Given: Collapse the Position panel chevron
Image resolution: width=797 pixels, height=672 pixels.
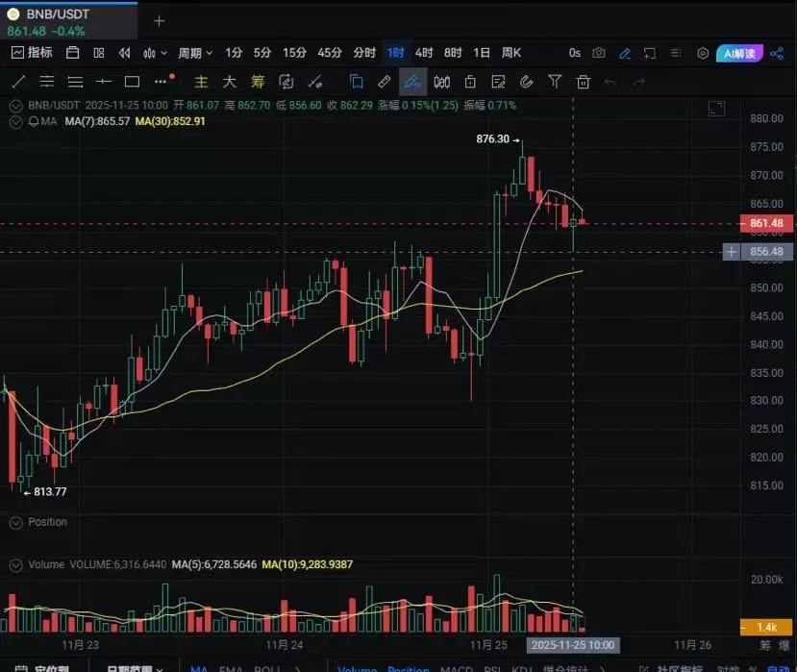Looking at the screenshot, I should 15,523.
